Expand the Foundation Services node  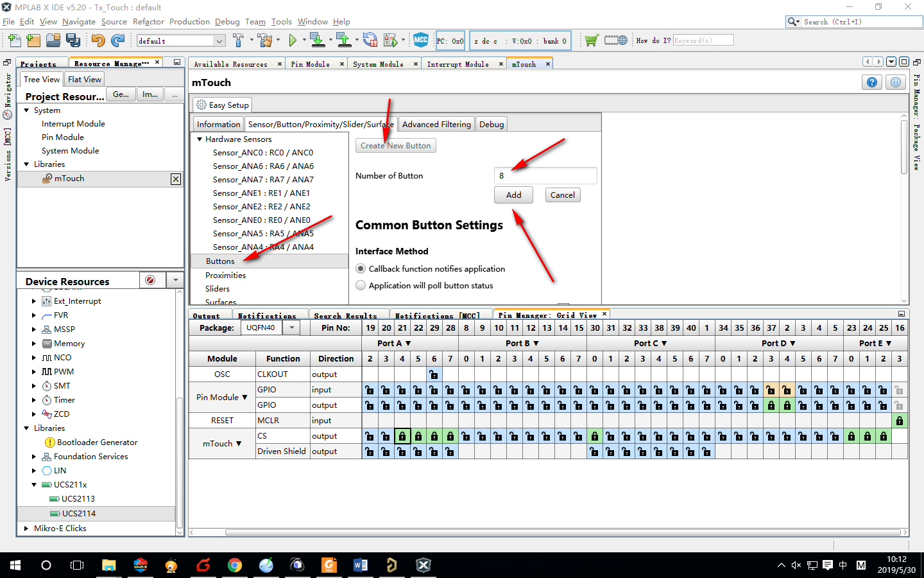click(x=34, y=457)
